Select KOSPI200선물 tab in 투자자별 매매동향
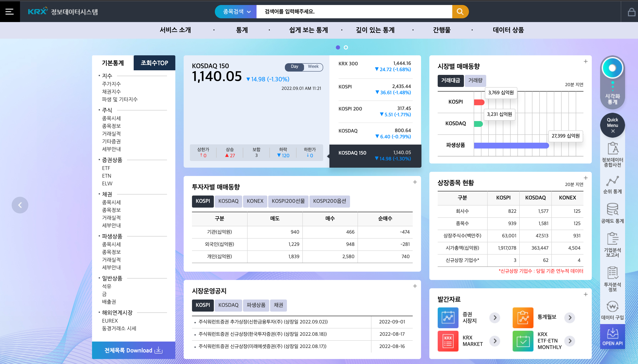This screenshot has height=364, width=638. point(288,201)
